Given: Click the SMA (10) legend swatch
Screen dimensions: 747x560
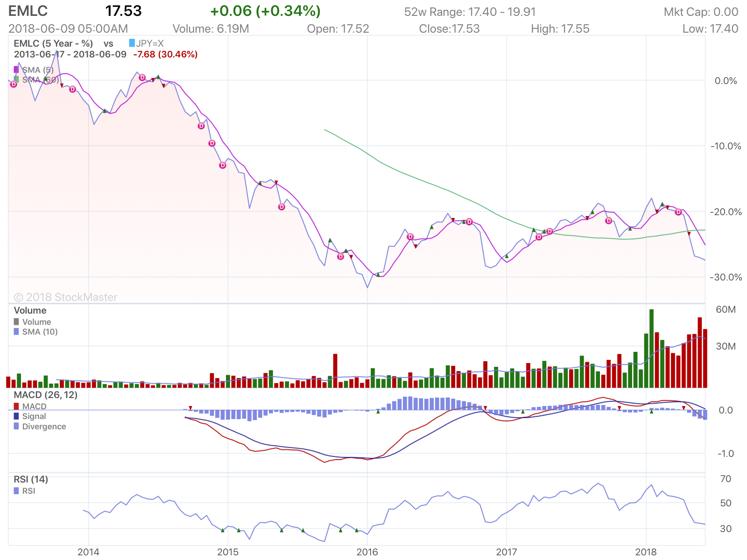Looking at the screenshot, I should pyautogui.click(x=16, y=331).
